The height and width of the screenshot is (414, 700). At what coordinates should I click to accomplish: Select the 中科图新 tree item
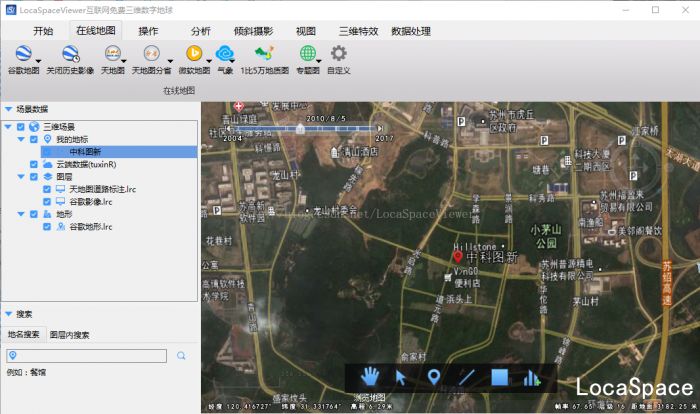[119, 152]
